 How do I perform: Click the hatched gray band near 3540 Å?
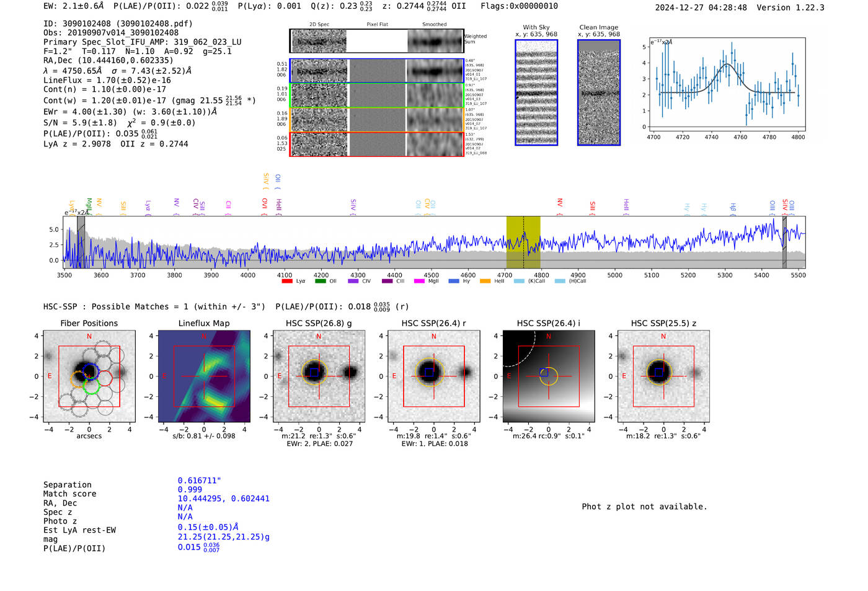click(81, 242)
